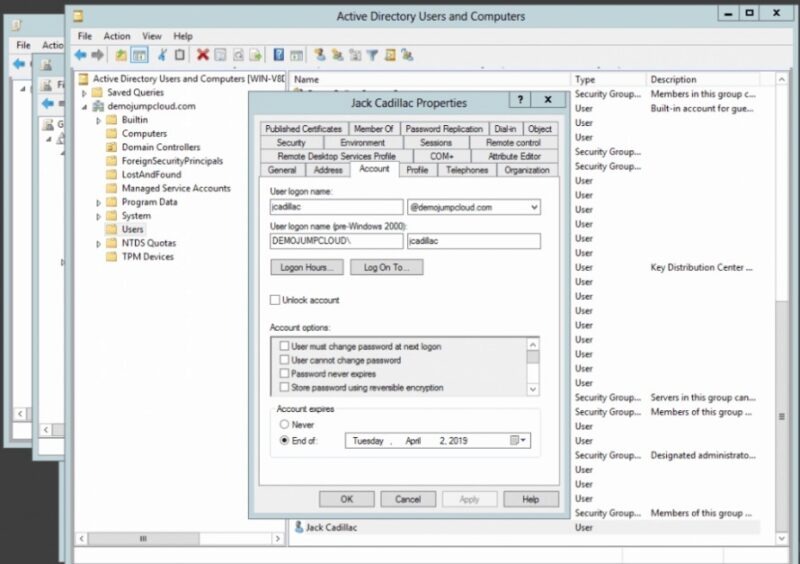Click the blue Back arrow in toolbar
800x564 pixels.
click(x=80, y=56)
